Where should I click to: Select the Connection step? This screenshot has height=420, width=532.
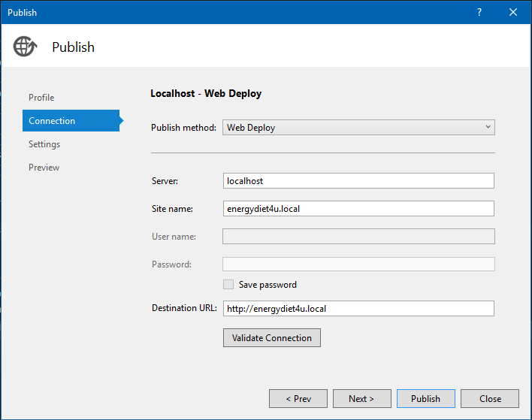coord(71,120)
